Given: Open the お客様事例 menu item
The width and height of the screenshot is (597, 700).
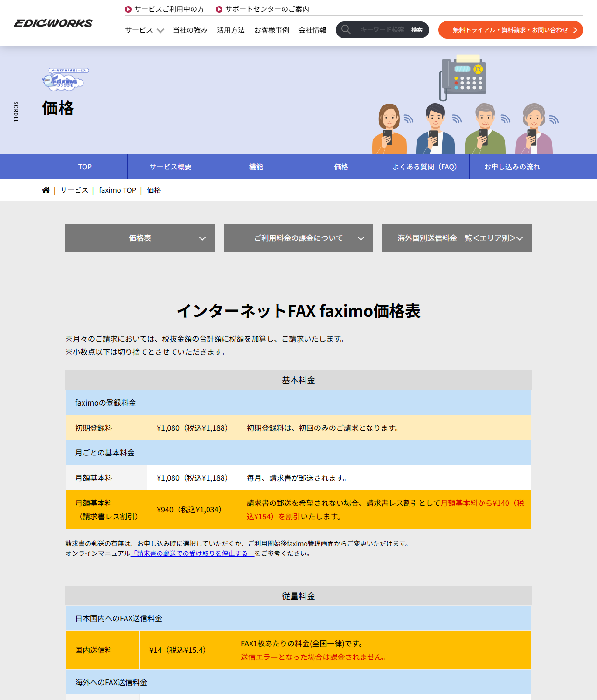Looking at the screenshot, I should coord(272,30).
